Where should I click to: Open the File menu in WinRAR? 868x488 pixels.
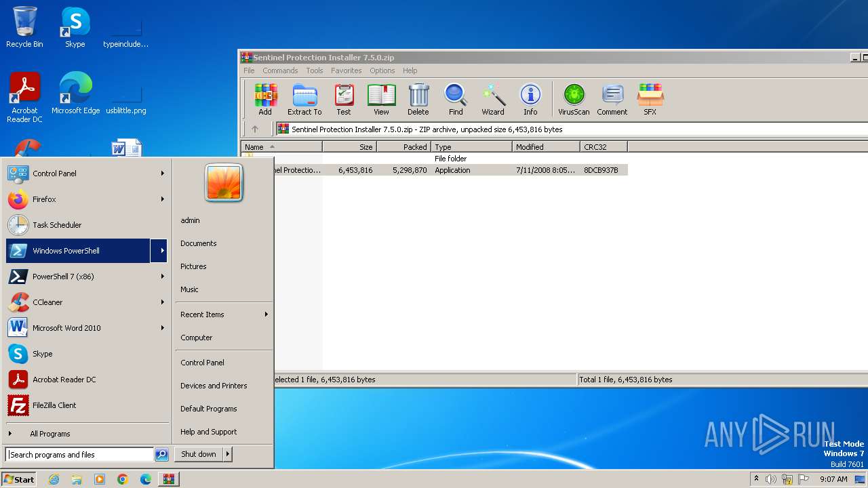[249, 70]
